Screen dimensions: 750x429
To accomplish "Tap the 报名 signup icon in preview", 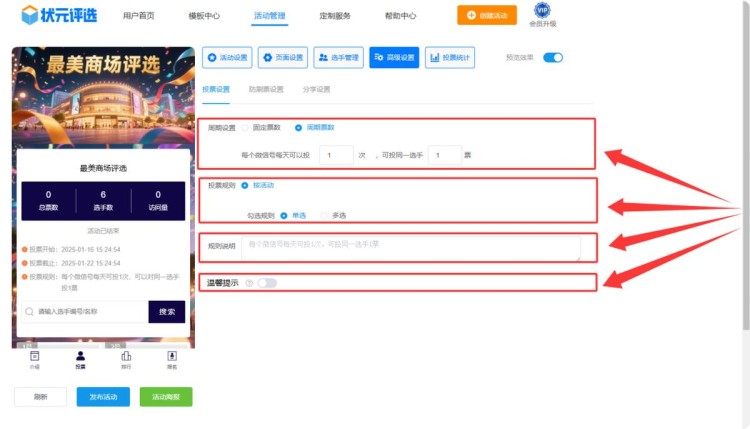I will (172, 356).
